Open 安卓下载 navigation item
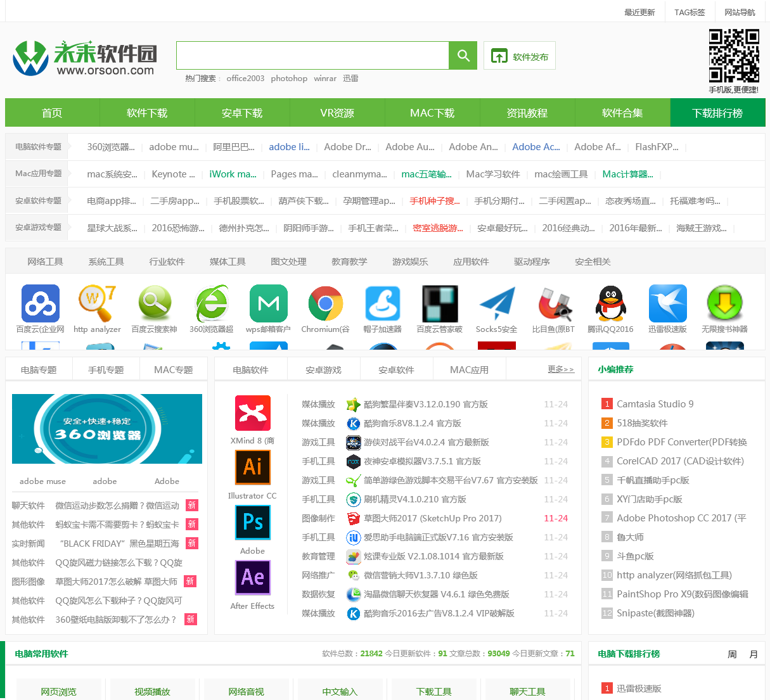The height and width of the screenshot is (700, 770). [x=242, y=113]
